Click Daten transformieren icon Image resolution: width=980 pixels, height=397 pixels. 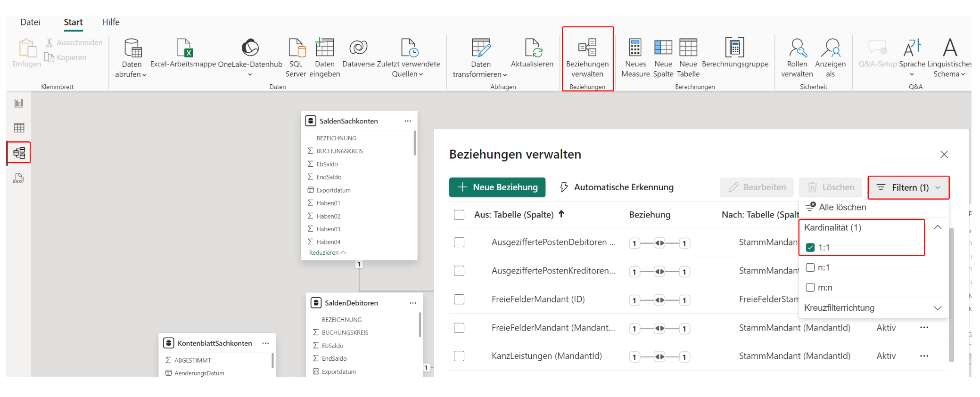(x=481, y=48)
